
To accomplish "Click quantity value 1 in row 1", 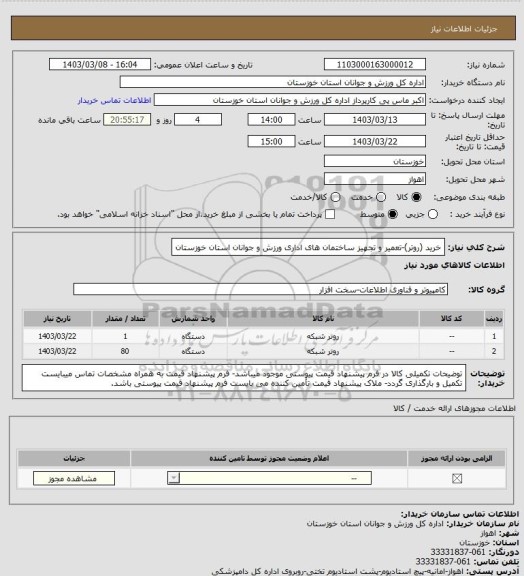I will tap(125, 336).
